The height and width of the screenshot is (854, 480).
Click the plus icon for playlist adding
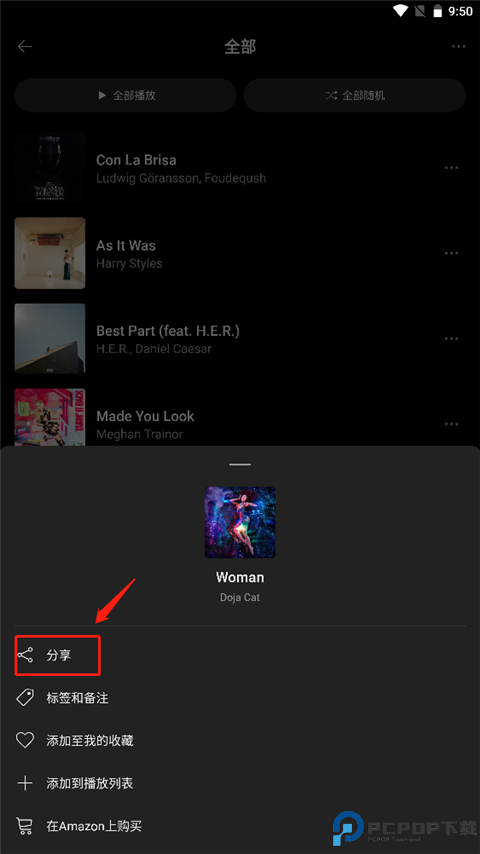click(x=25, y=783)
